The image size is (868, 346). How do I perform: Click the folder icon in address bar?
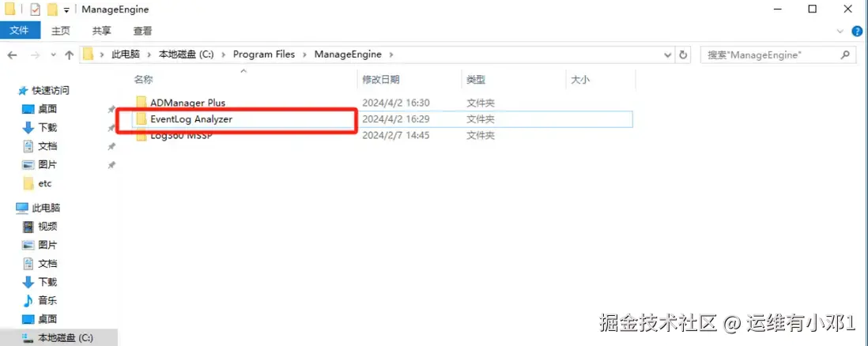point(88,55)
